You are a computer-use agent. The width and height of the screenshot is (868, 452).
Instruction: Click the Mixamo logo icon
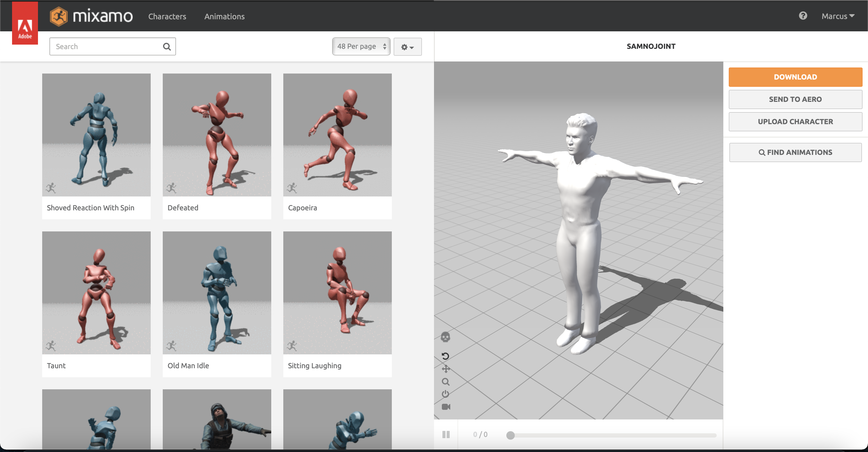[x=59, y=16]
